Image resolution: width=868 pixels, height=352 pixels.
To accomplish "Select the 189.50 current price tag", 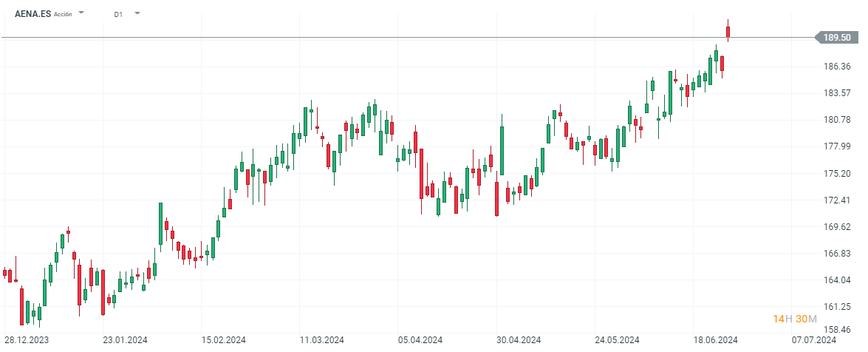I will [836, 37].
